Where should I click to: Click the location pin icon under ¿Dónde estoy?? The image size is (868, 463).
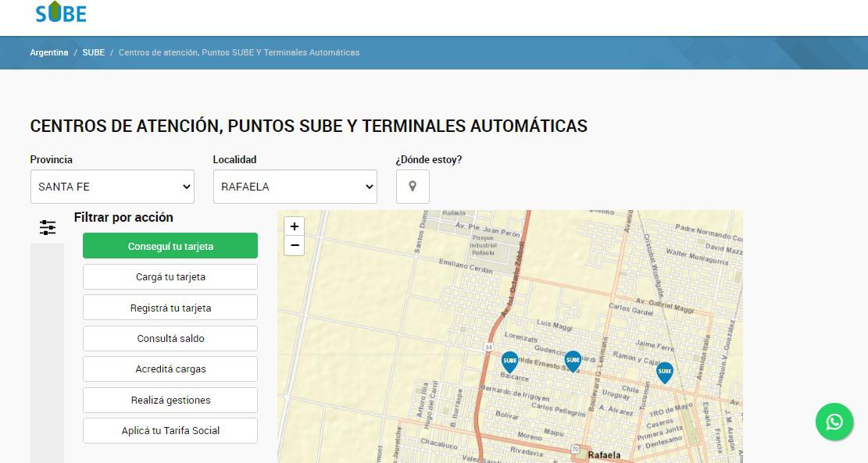413,187
